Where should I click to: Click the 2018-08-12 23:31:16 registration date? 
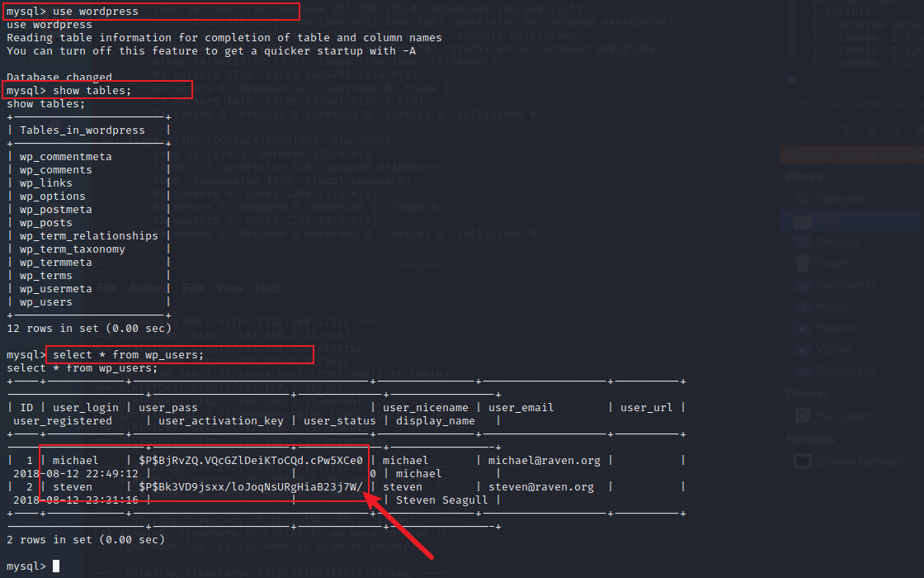pyautogui.click(x=75, y=500)
